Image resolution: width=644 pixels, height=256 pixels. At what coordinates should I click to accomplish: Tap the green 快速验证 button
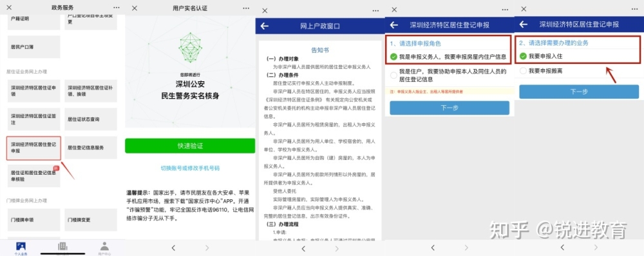(x=190, y=146)
